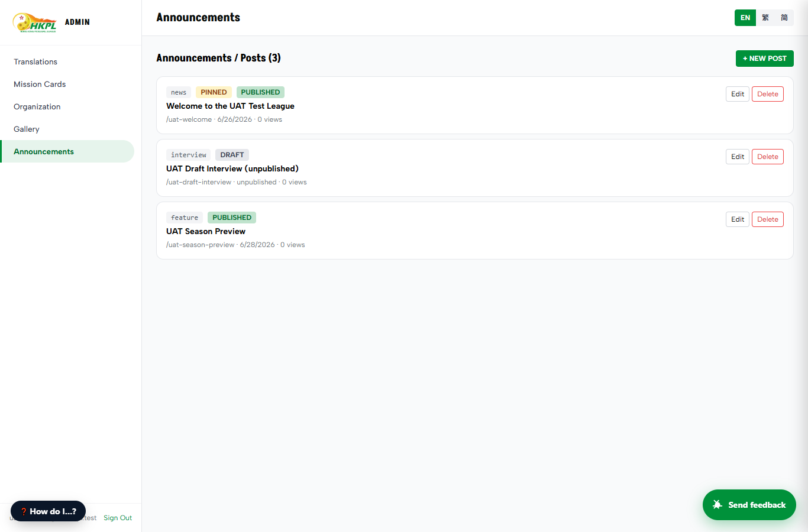
Task: Click the HKPL logo in the sidebar
Action: point(34,22)
